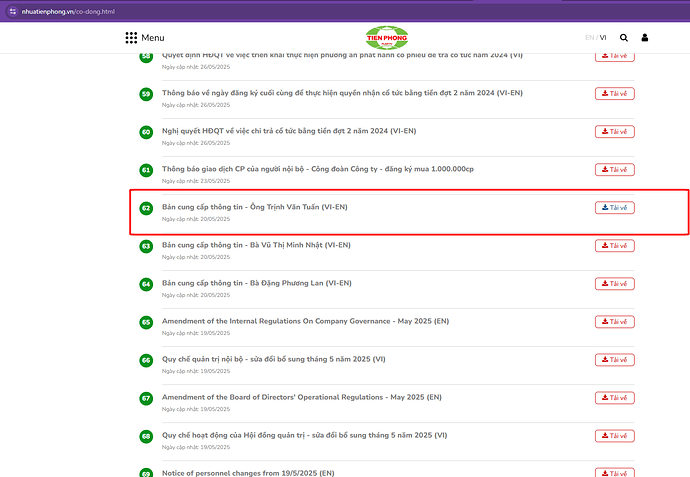This screenshot has width=690, height=477.
Task: Click update date under Trịnh Văn Tuấn item
Action: [196, 219]
